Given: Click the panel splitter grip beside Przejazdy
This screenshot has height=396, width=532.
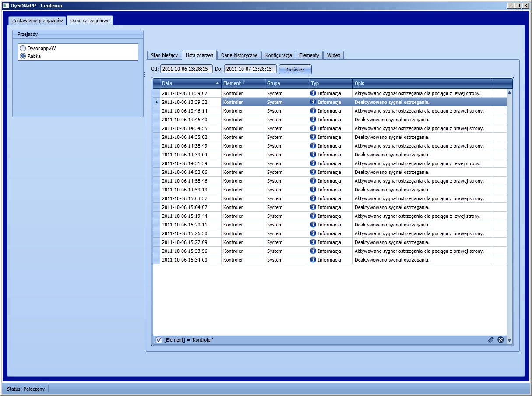Looking at the screenshot, I should coord(144,74).
